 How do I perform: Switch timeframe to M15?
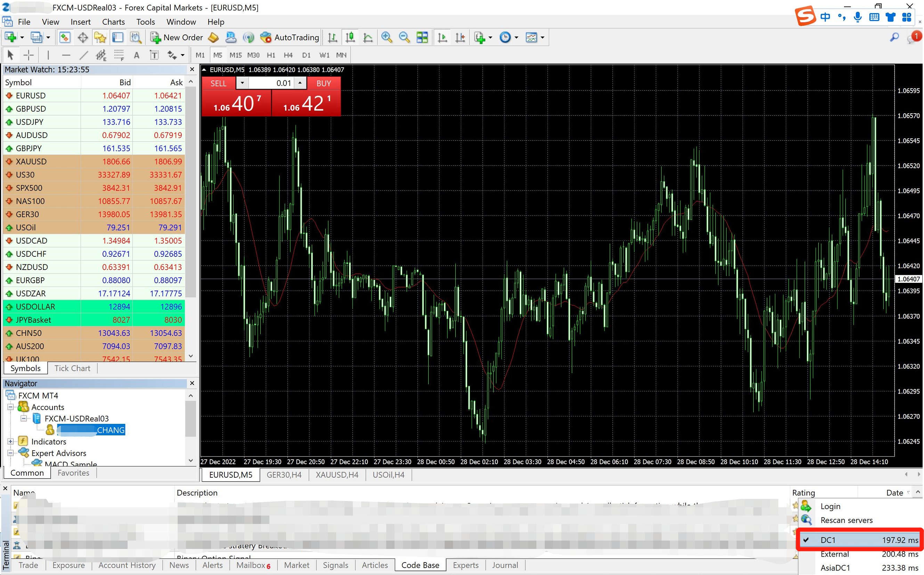pyautogui.click(x=235, y=55)
